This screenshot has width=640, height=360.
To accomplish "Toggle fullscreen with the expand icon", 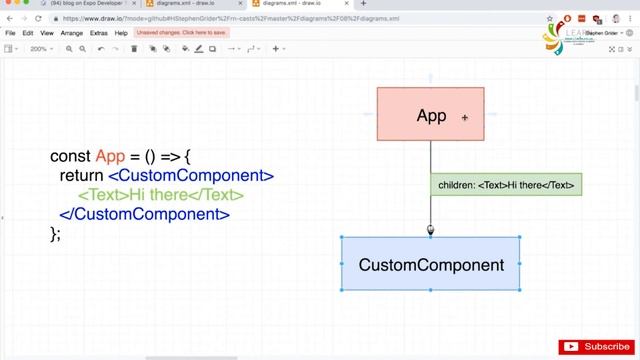I will point(611,49).
